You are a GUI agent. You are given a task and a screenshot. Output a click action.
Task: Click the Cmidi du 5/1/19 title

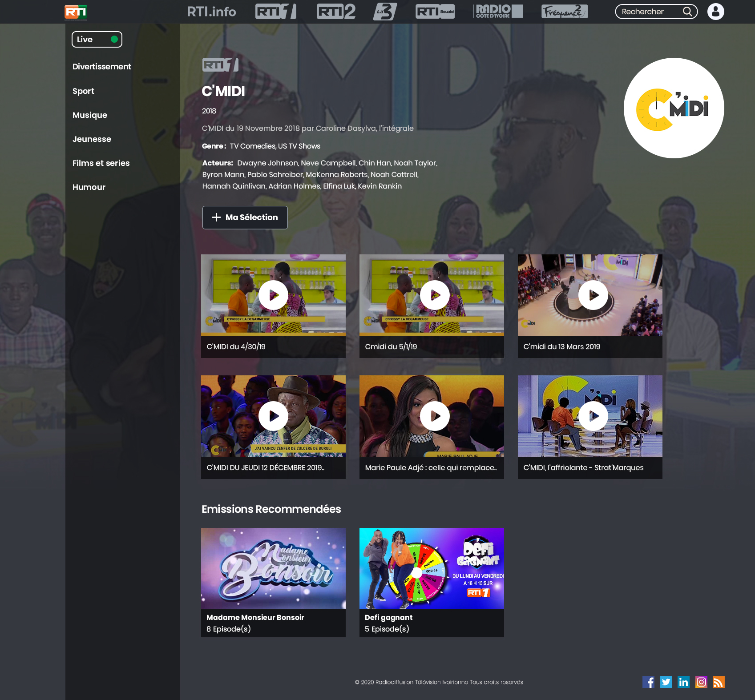coord(391,347)
